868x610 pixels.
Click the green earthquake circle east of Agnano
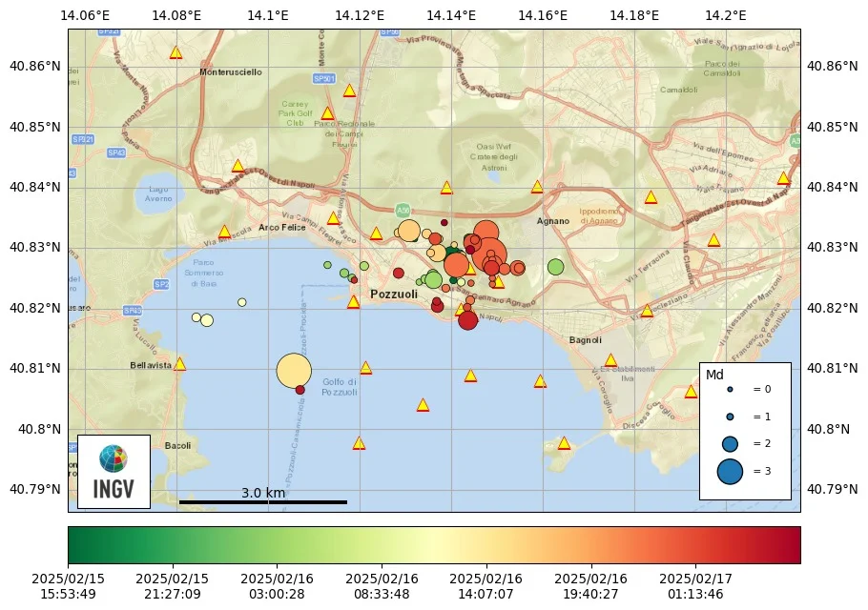555,267
